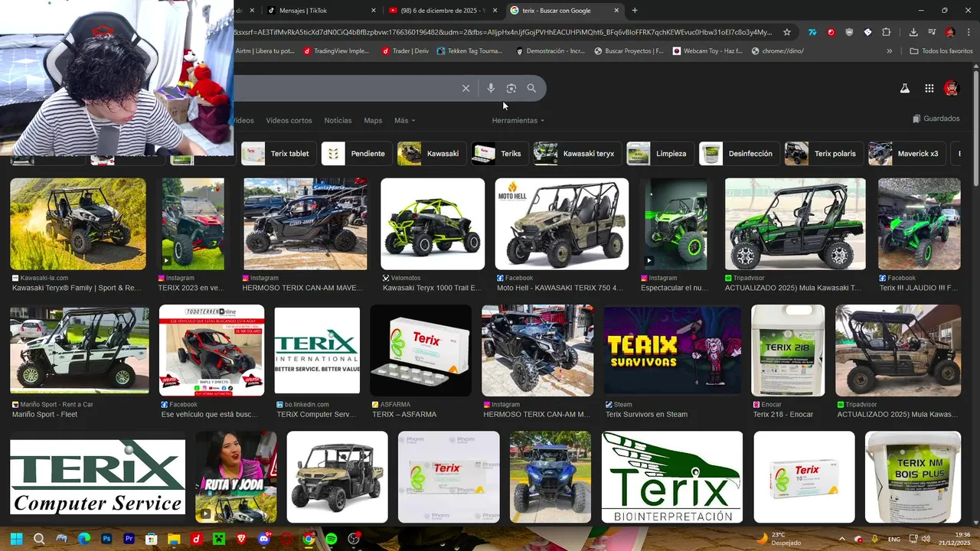Viewport: 980px width, 551px height.
Task: Launch Premiere Pro from the taskbar
Action: [x=129, y=539]
